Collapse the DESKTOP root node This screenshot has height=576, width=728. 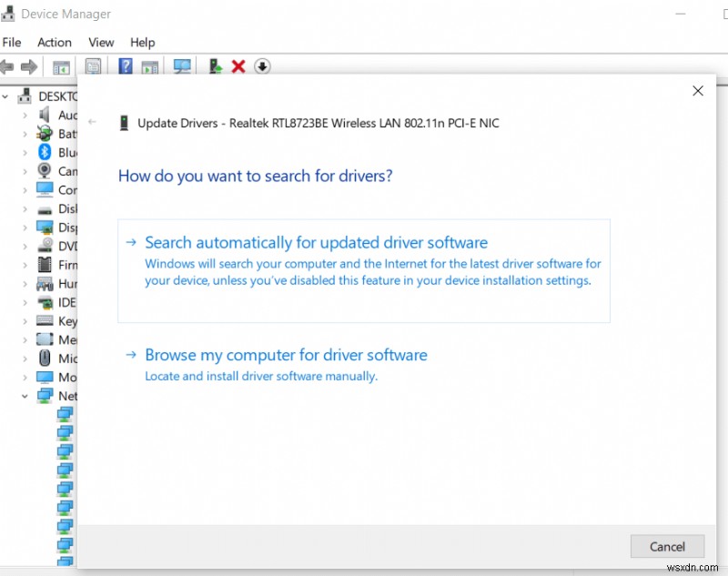pos(6,96)
